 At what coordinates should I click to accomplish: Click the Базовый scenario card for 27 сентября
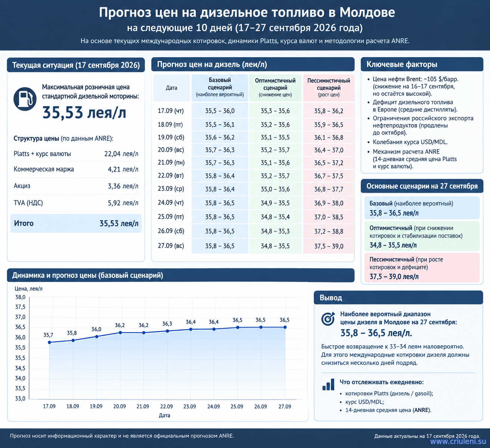[x=422, y=208]
